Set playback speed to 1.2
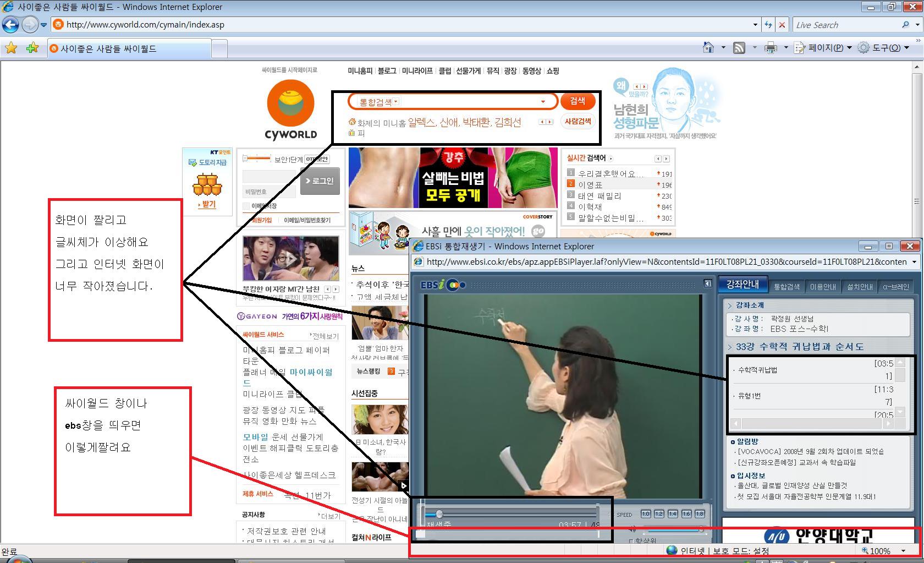924x563 pixels. point(659,514)
